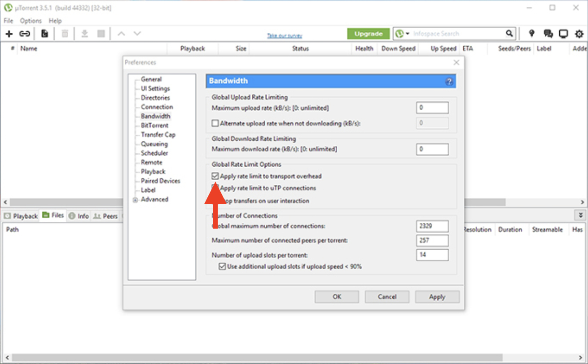Sort torrent list by Down Speed column

tap(398, 48)
